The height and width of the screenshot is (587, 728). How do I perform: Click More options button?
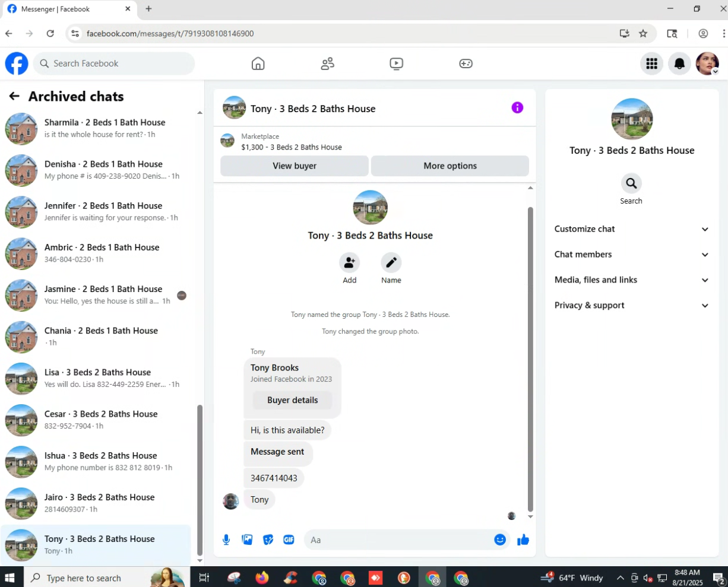(x=450, y=166)
